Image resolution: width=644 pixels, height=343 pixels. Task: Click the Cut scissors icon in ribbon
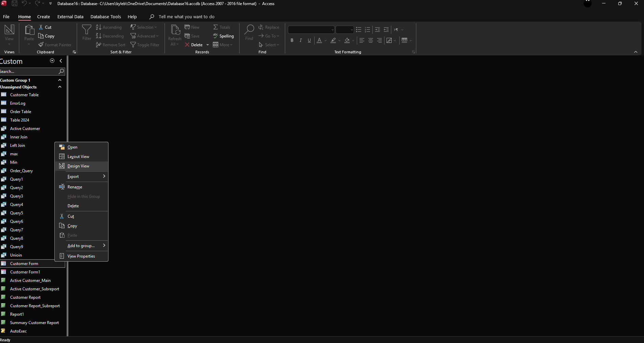41,27
